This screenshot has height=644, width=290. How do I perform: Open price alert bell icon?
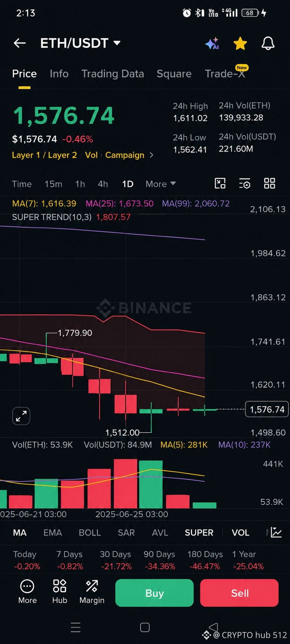click(x=268, y=43)
